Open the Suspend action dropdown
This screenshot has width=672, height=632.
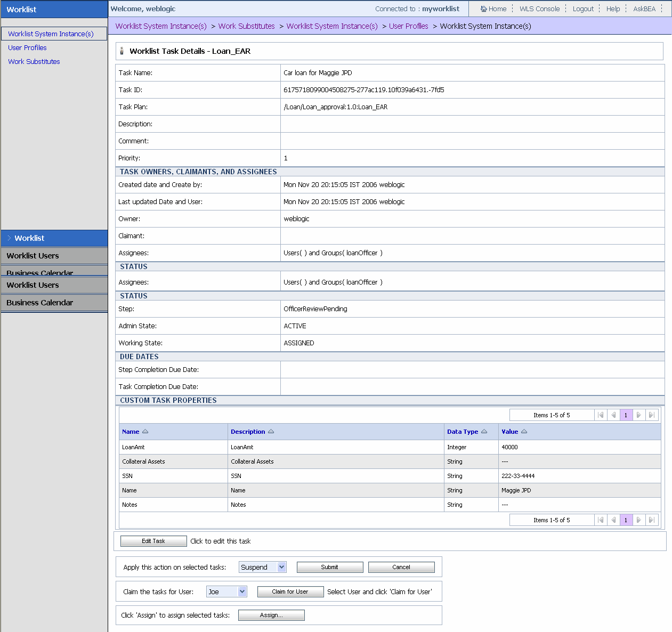click(x=281, y=568)
